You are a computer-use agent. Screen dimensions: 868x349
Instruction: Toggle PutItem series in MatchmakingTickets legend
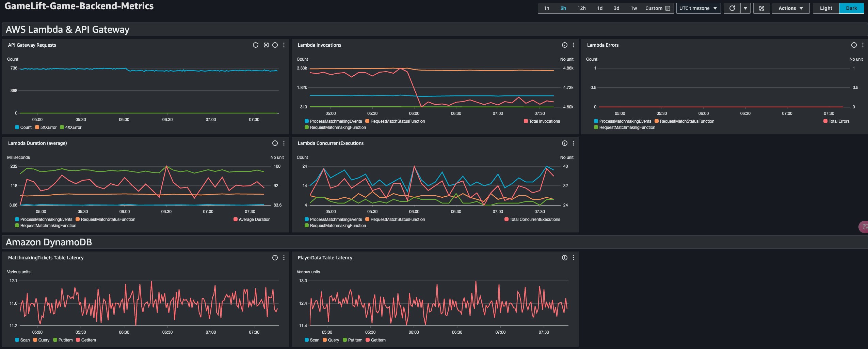coord(63,340)
